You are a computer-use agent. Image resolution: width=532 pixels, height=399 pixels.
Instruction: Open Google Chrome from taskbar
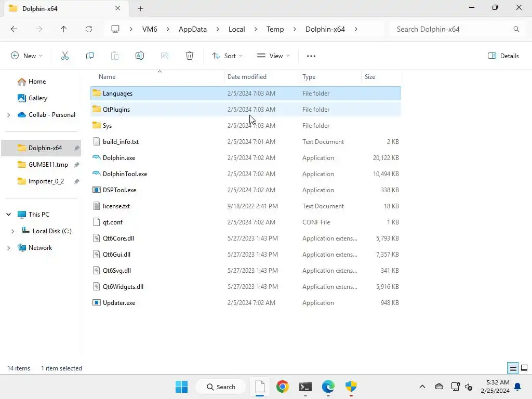click(282, 387)
